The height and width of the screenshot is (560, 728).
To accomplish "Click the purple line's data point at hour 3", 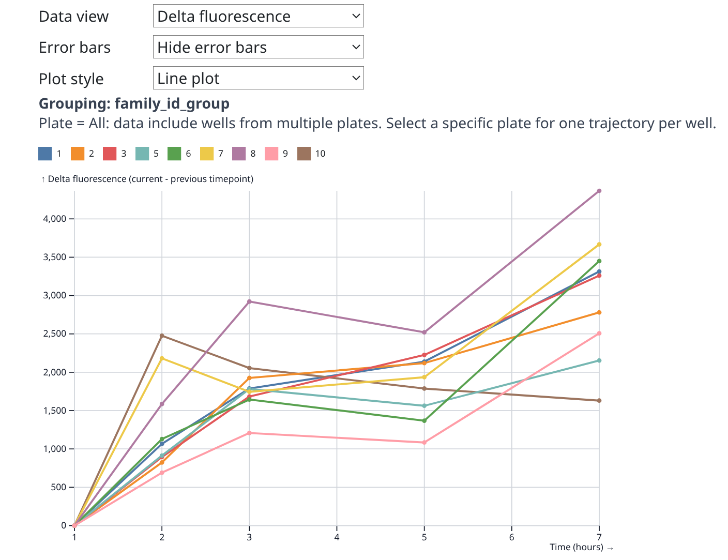I will (249, 301).
